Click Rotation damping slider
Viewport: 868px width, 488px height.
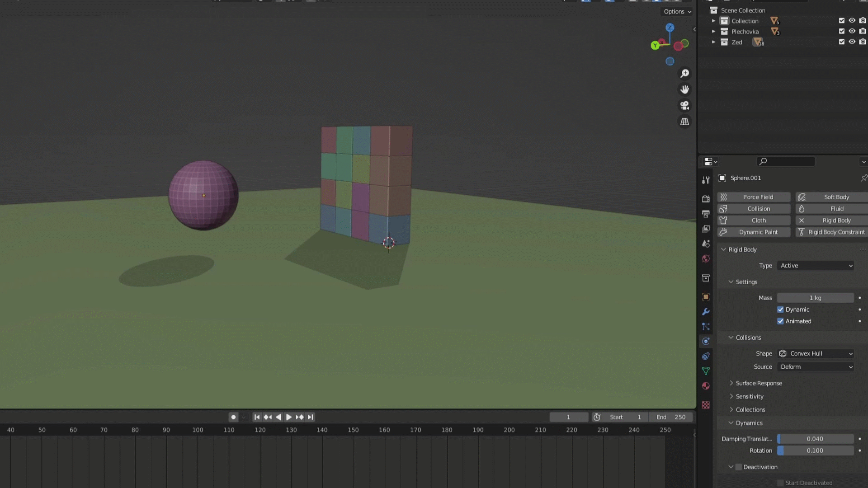(816, 450)
